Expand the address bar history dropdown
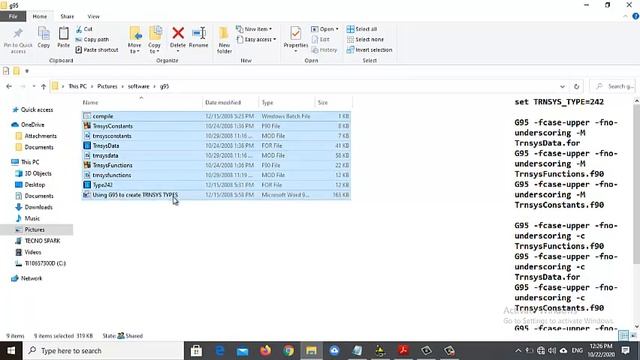 [x=562, y=87]
